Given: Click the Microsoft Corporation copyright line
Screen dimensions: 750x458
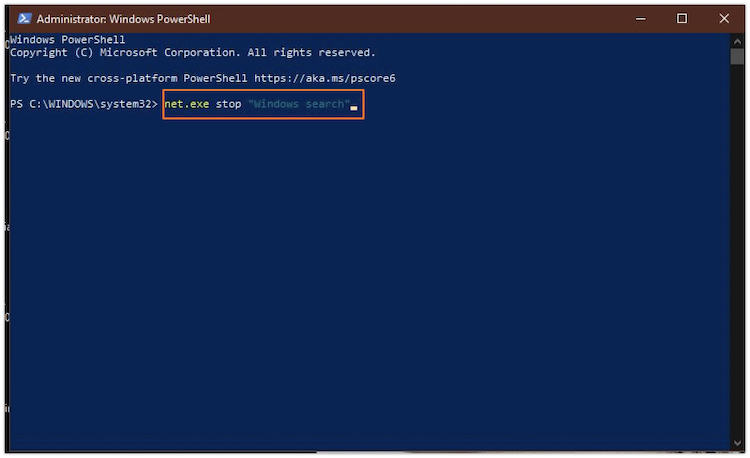Looking at the screenshot, I should (192, 52).
